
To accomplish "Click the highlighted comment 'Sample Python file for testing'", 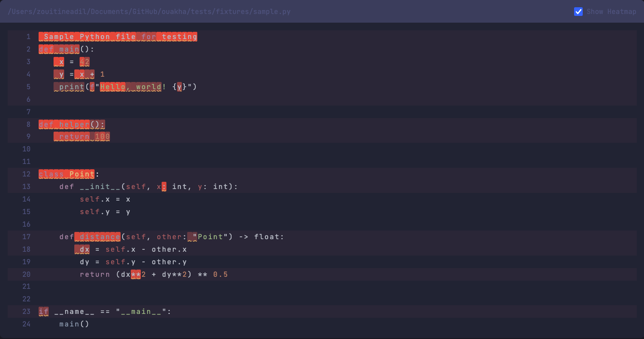I will [118, 37].
